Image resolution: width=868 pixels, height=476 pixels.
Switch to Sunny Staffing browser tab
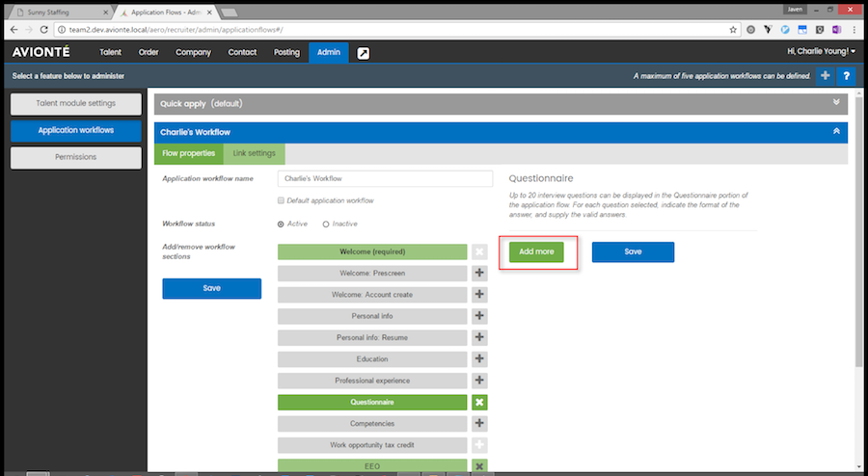point(59,13)
